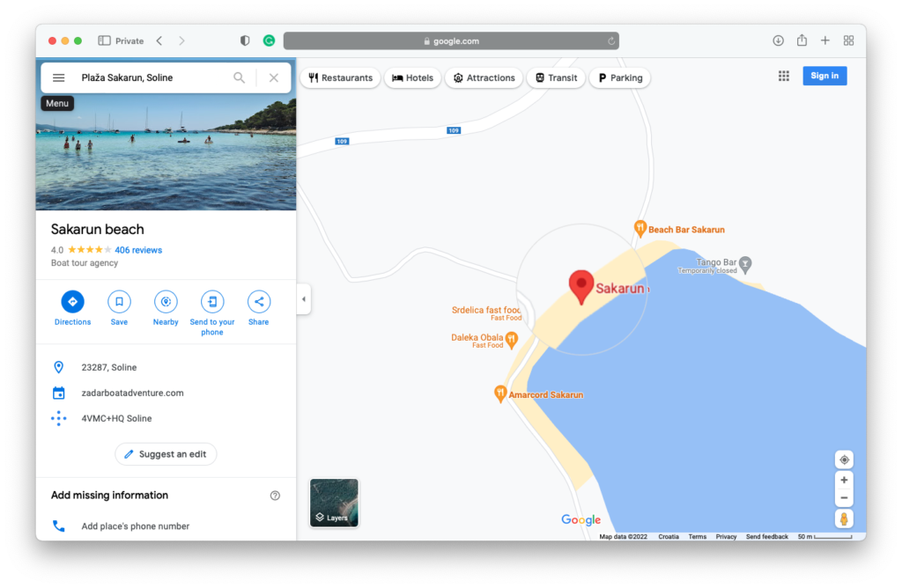
Task: Show your location on the map
Action: click(x=844, y=459)
